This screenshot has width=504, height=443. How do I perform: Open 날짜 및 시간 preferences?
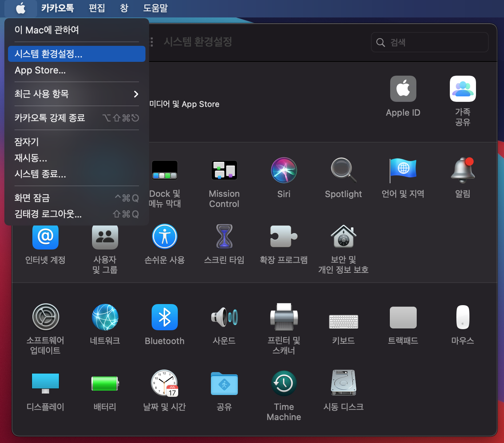click(x=165, y=391)
